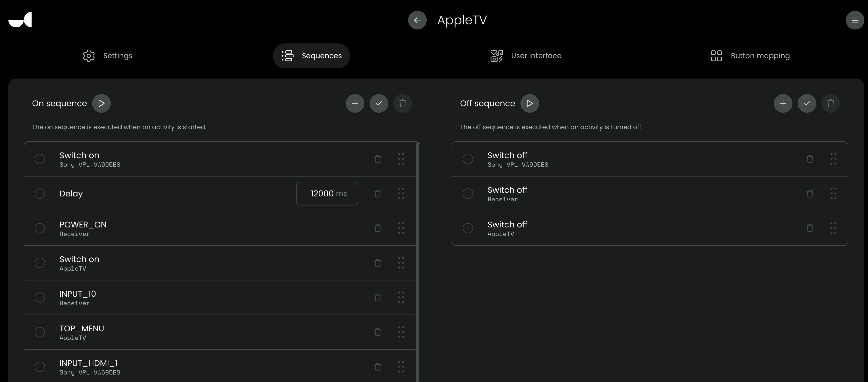Click the Off sequence heading
The image size is (868, 382).
coord(488,103)
